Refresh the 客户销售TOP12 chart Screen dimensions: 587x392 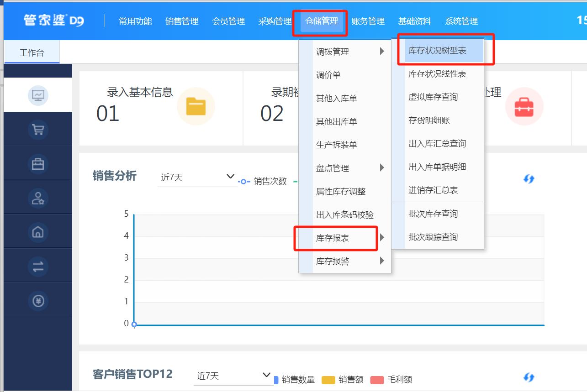pos(529,377)
